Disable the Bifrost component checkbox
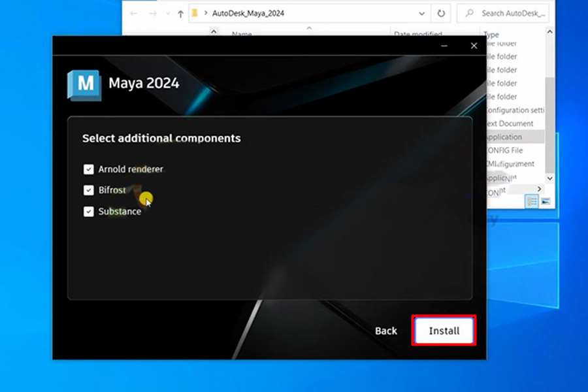 (x=88, y=190)
